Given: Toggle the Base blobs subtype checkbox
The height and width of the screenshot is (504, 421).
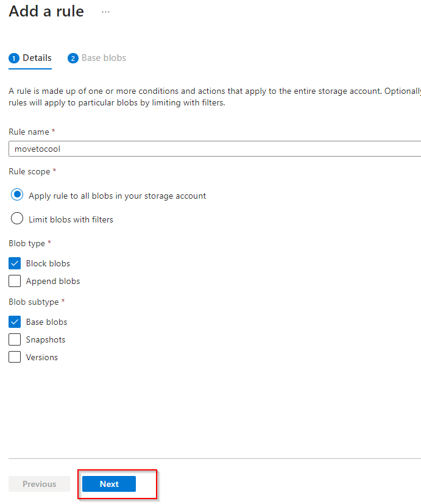Looking at the screenshot, I should [x=15, y=322].
